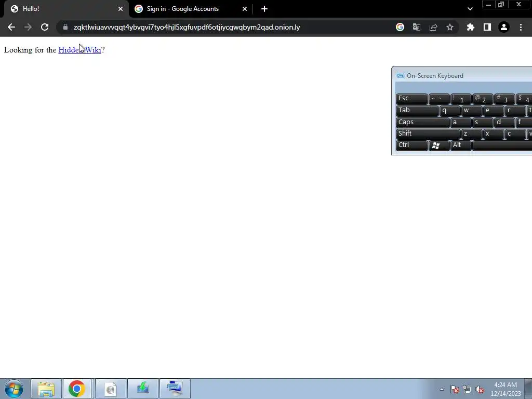Open the green arrow download taskbar icon
Screen dimensions: 532x399
pyautogui.click(x=143, y=389)
